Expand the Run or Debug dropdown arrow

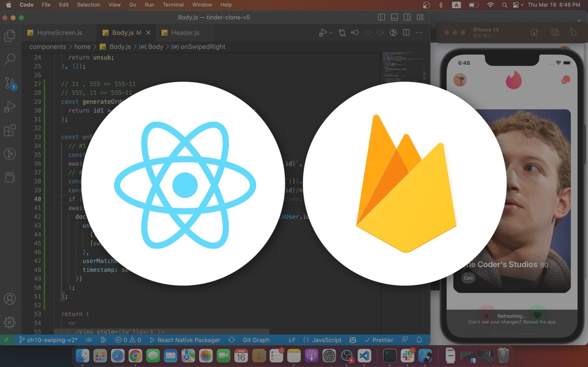331,33
